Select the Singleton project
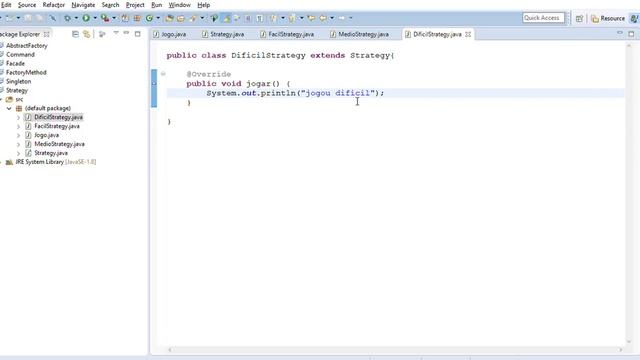The image size is (640, 360). tap(18, 82)
